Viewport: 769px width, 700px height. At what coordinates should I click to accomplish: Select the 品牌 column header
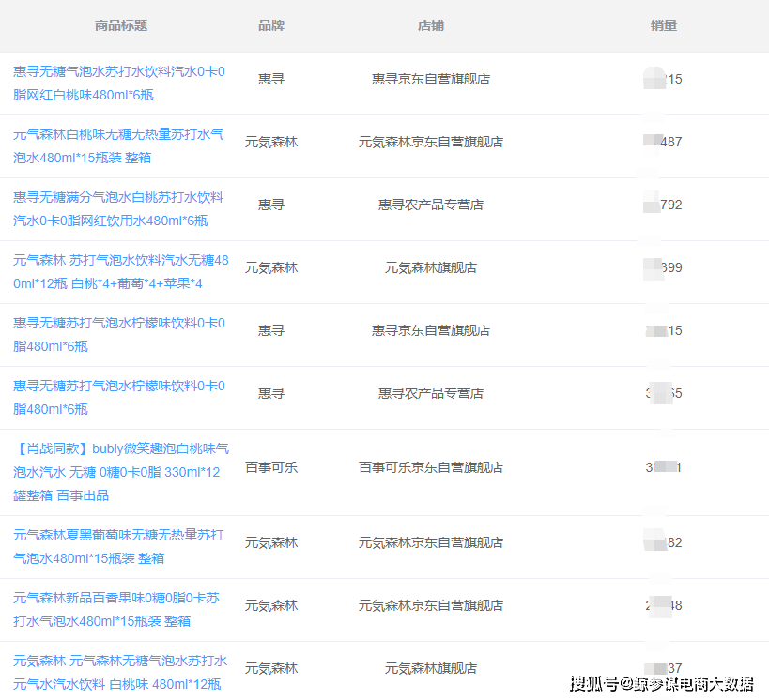271,25
